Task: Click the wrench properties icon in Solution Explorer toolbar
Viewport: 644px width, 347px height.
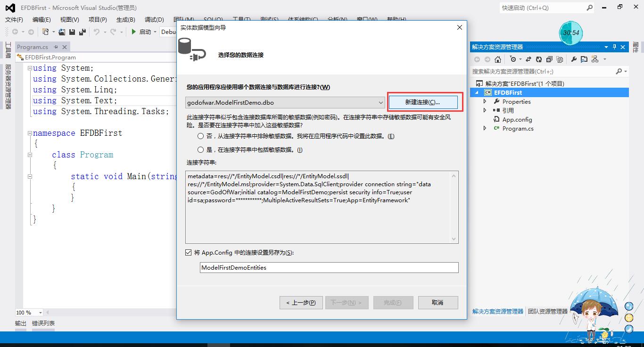Action: point(574,59)
